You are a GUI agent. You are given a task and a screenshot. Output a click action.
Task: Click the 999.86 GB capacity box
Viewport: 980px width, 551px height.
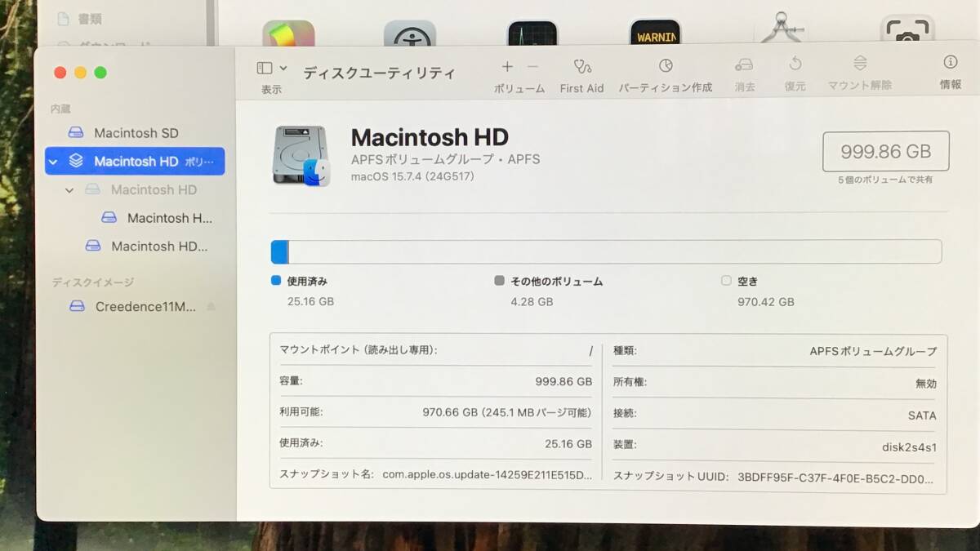[885, 151]
